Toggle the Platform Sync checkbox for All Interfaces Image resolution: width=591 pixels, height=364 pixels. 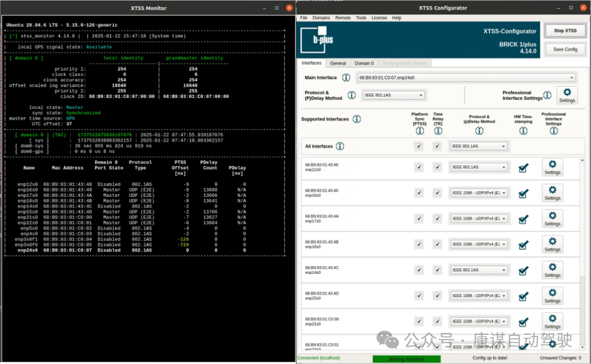418,146
